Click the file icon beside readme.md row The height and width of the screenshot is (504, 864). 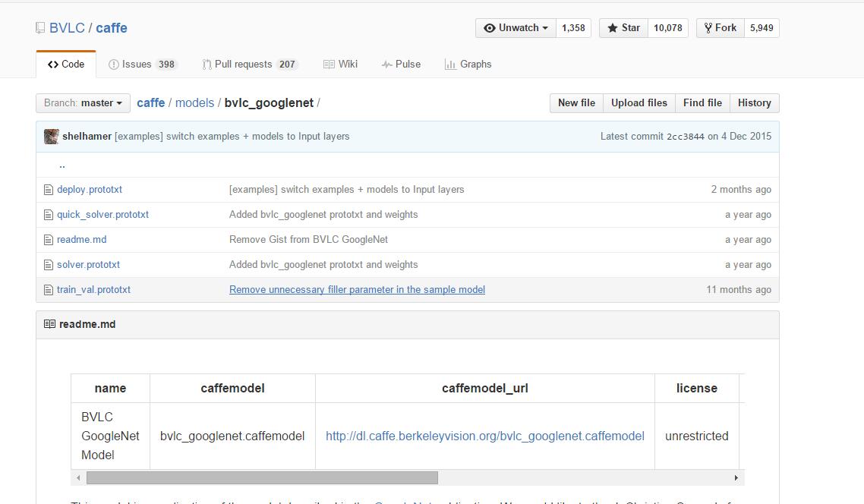tap(49, 240)
